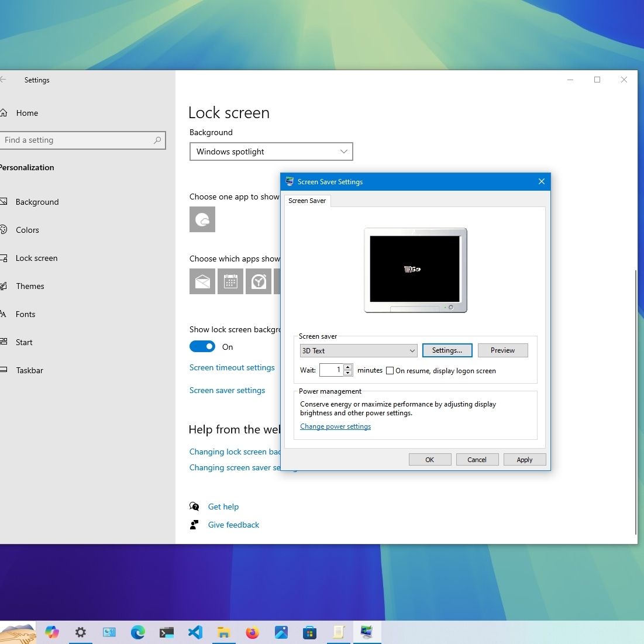Click the Screen Saver monitor taskbar icon
The width and height of the screenshot is (644, 644).
point(366,632)
